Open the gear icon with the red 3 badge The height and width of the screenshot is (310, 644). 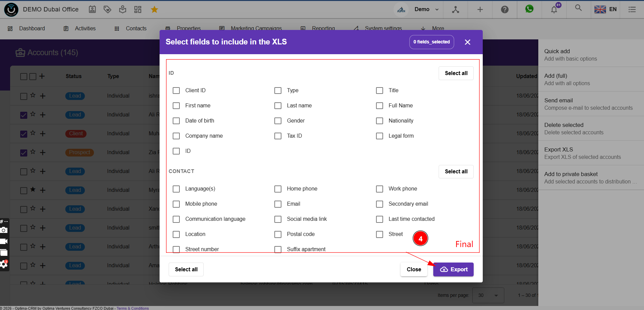(x=4, y=264)
